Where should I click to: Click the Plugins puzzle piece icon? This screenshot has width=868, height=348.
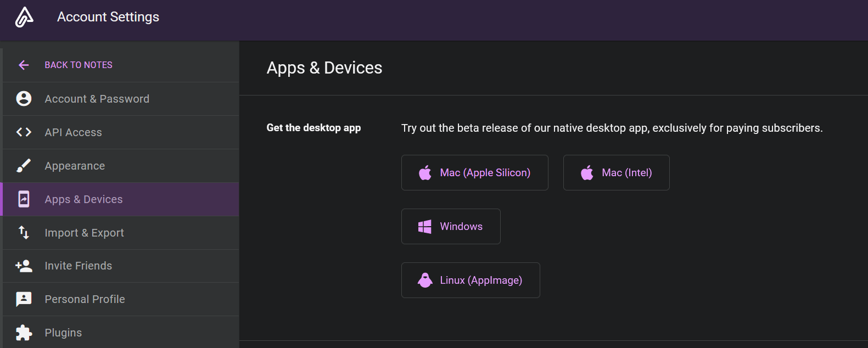point(24,333)
